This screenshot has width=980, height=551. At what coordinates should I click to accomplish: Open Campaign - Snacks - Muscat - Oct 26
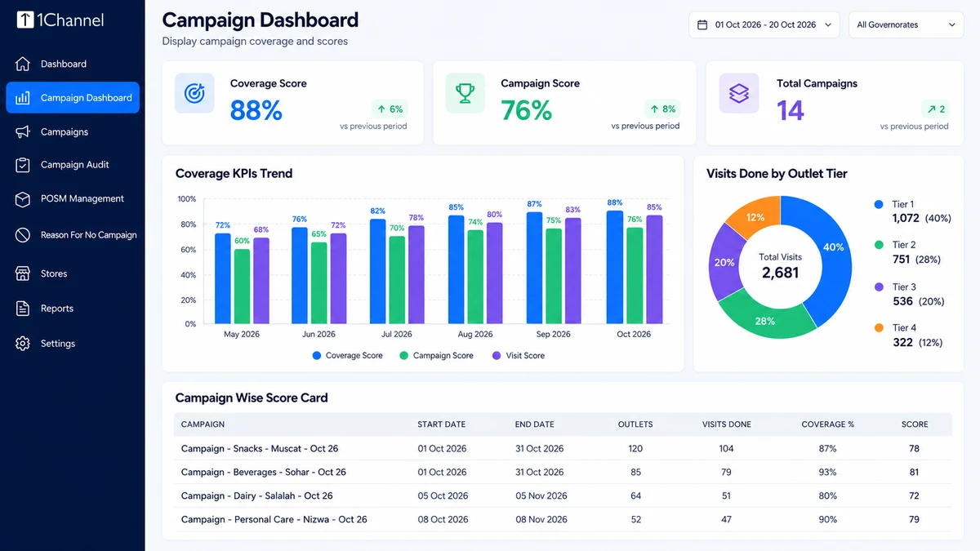(x=260, y=448)
